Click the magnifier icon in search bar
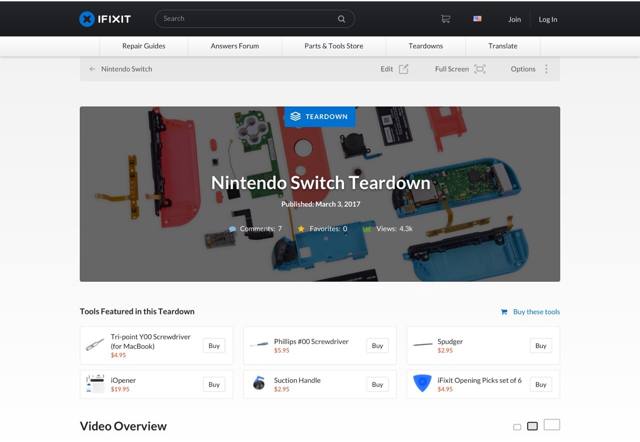Image resolution: width=640 pixels, height=442 pixels. [x=342, y=19]
